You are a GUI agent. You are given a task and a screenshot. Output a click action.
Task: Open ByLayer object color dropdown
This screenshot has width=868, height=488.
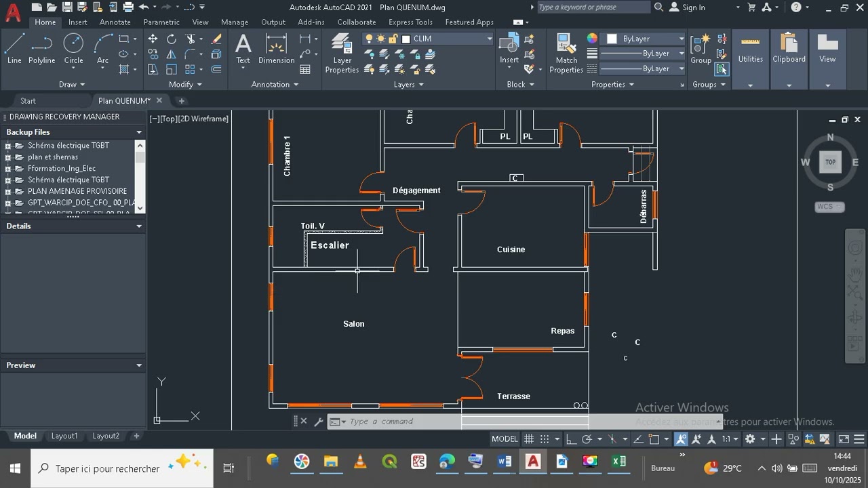pos(681,39)
